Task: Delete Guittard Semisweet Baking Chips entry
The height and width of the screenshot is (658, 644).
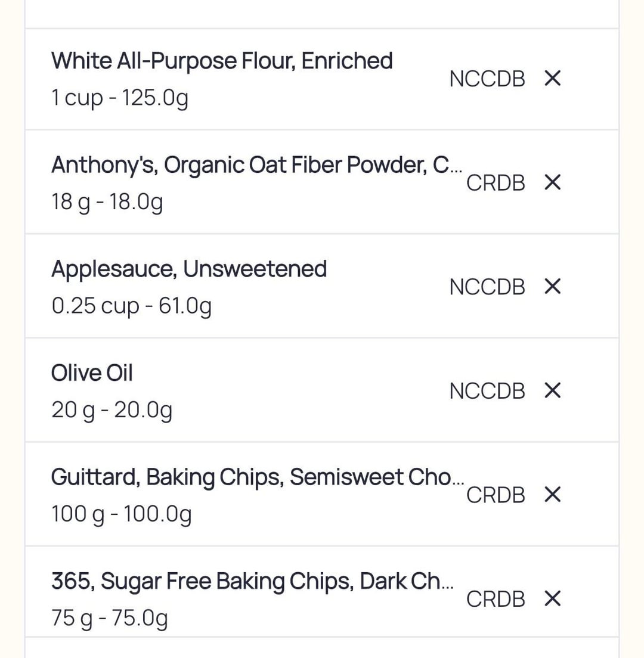Action: [x=553, y=495]
